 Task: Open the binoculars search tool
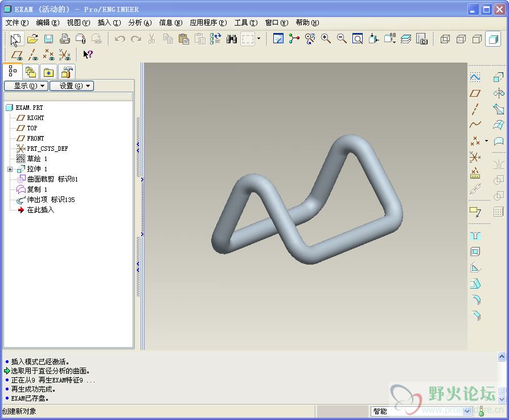click(232, 39)
